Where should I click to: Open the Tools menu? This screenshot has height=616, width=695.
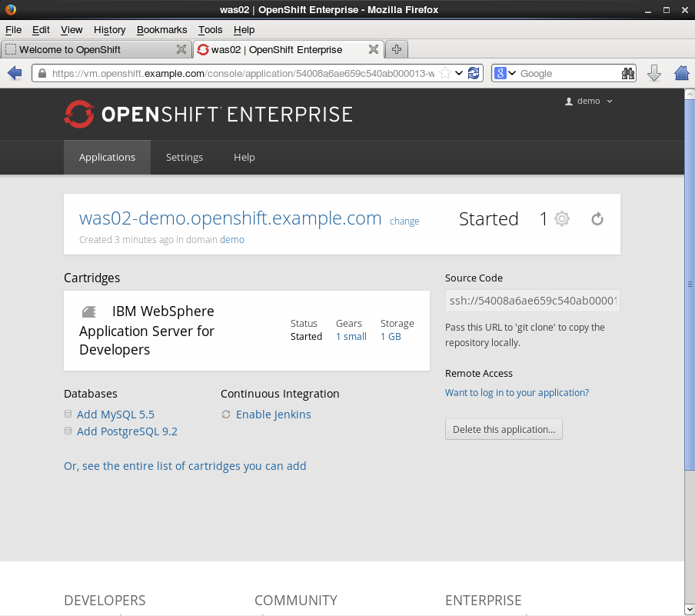point(210,30)
